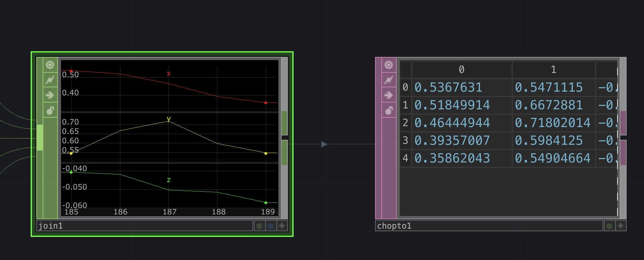Click the chopto1 lower output connector
Screen dimensions: 644x260
coord(623,152)
